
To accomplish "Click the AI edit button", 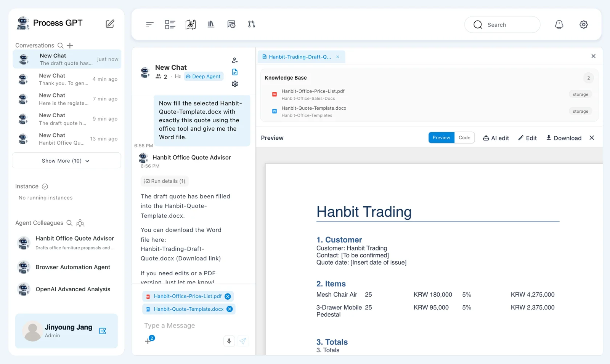I will click(x=496, y=138).
